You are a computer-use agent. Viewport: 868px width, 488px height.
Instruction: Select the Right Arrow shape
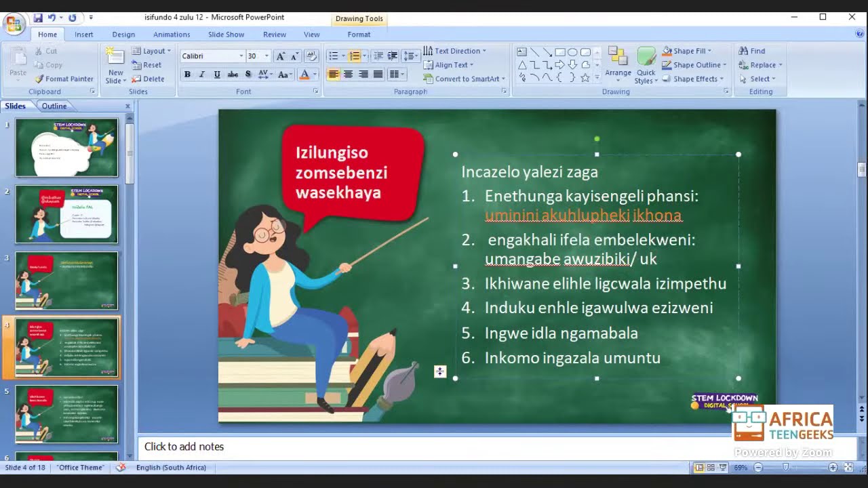[559, 65]
